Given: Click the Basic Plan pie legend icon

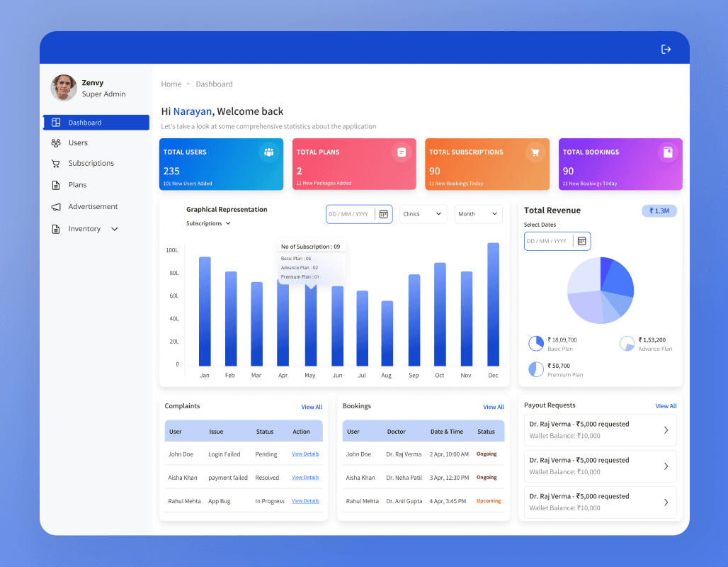Looking at the screenshot, I should click(536, 344).
